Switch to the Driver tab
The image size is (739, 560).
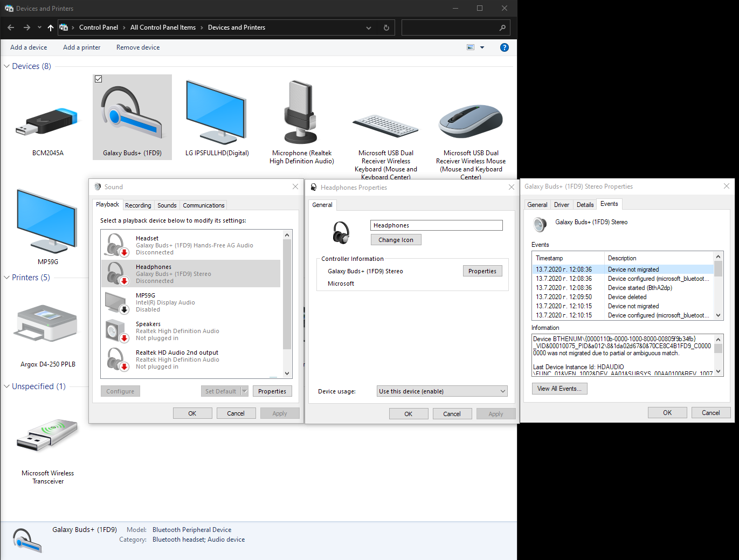tap(562, 205)
